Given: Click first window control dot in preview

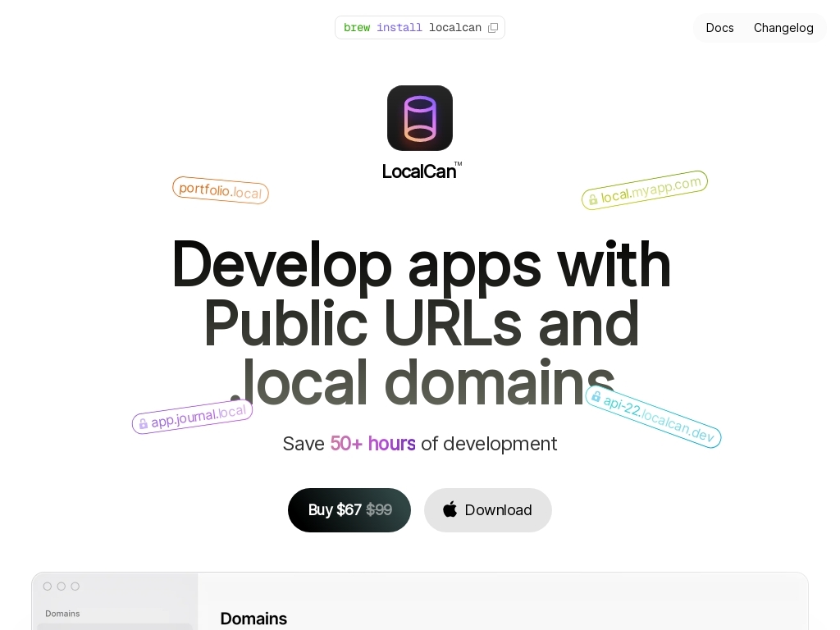Looking at the screenshot, I should coord(47,587).
